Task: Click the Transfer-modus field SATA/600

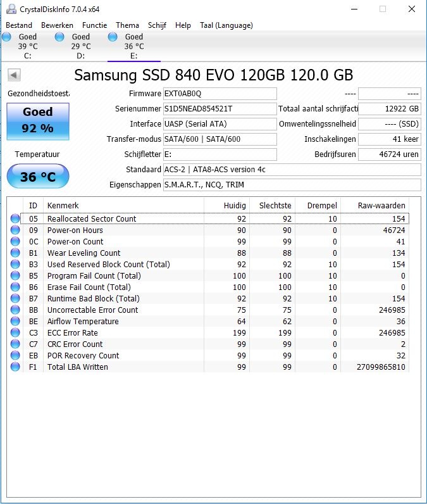Action: 220,139
